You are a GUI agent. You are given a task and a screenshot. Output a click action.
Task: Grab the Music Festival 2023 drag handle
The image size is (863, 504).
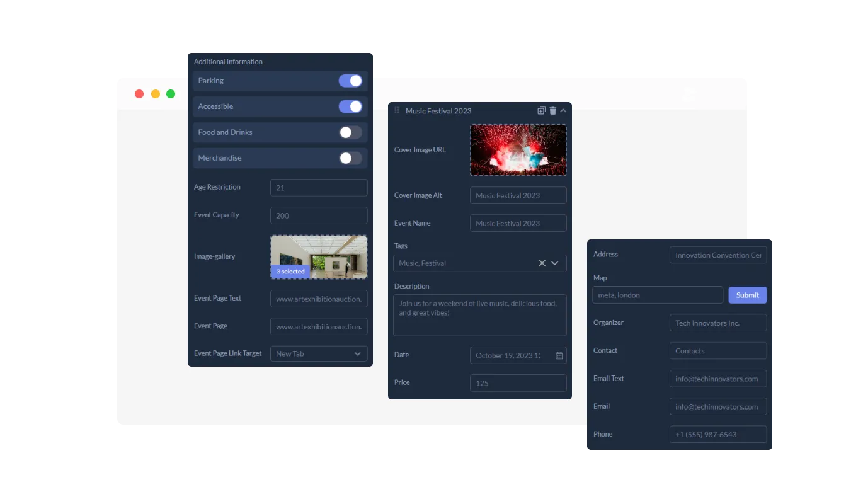[x=397, y=110]
